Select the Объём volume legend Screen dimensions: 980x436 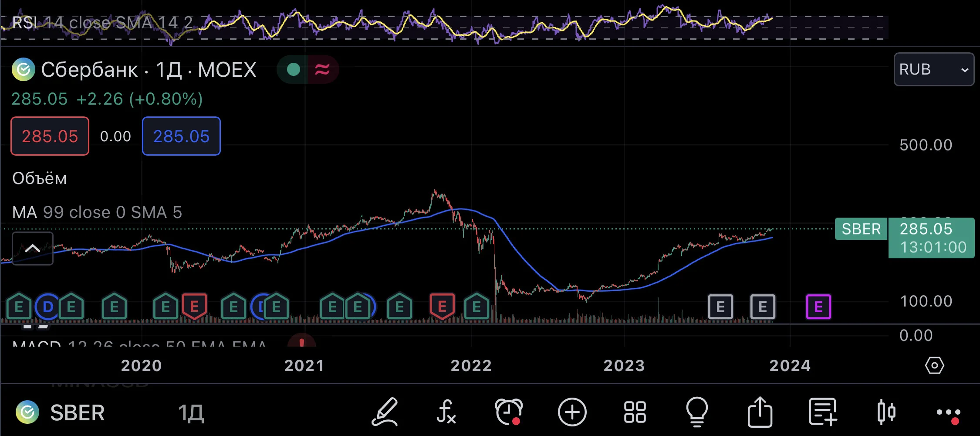click(x=40, y=178)
